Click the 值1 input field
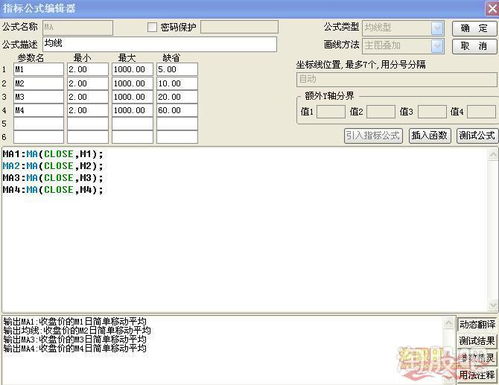Screen dimensions: 499x385 (331, 112)
